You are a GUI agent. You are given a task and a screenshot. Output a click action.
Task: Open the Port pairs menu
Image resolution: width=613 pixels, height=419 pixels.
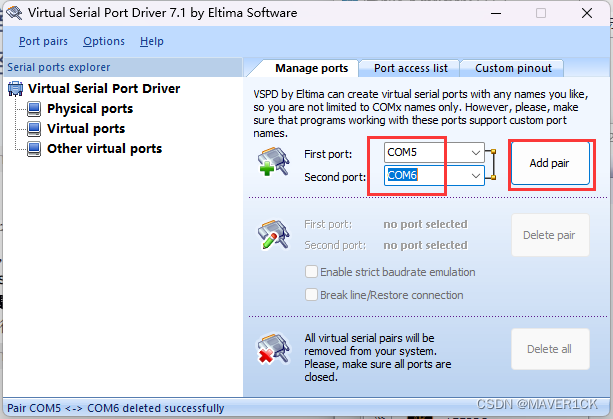click(43, 41)
